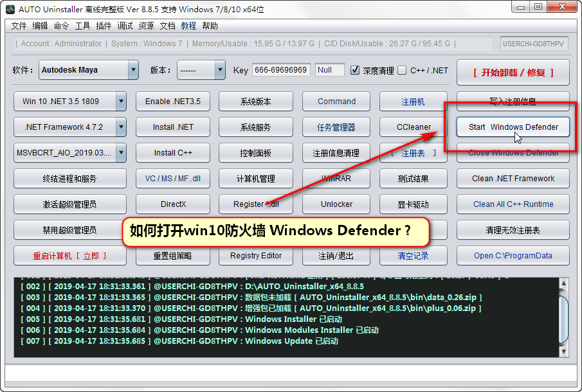Open the 工具 menu

click(x=82, y=26)
